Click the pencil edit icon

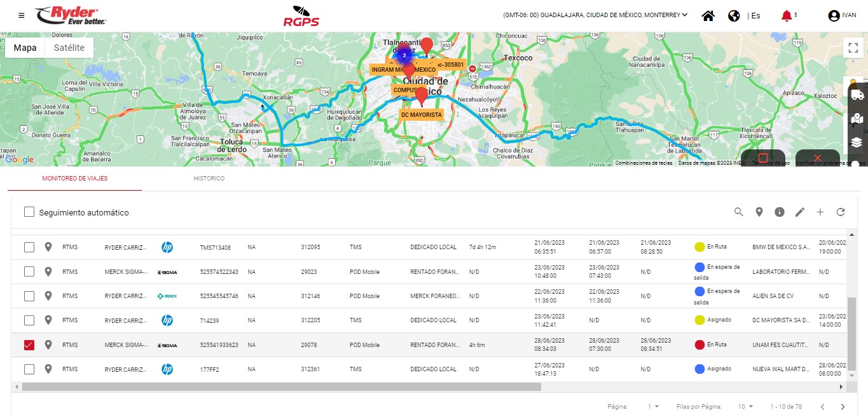click(x=800, y=212)
